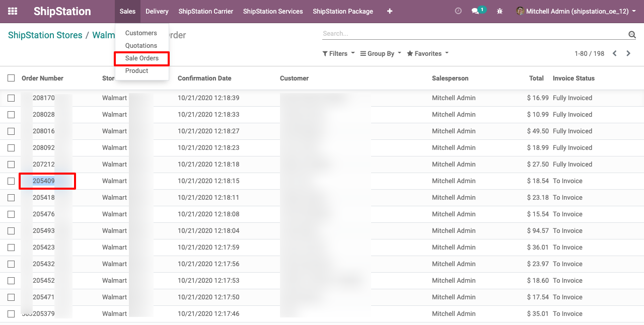Open Mitchell Admin user menu dropdown
The image size is (644, 325).
[576, 11]
